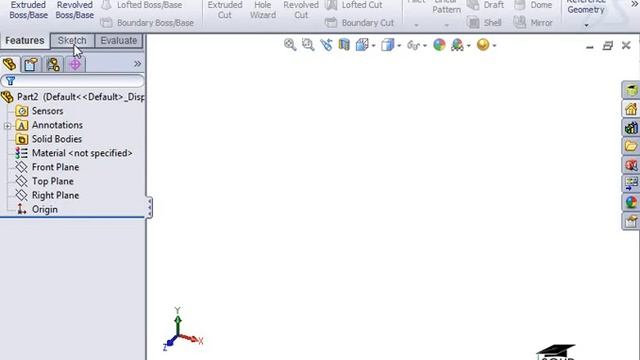Screen dimensions: 640x360
Task: Click Boundary Cut tool
Action: tap(360, 22)
